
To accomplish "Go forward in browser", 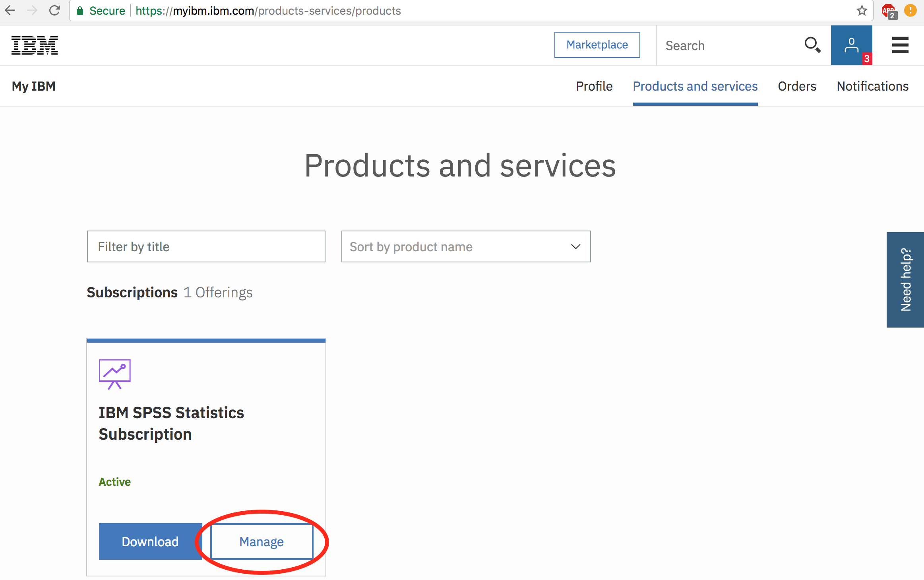I will click(x=32, y=11).
